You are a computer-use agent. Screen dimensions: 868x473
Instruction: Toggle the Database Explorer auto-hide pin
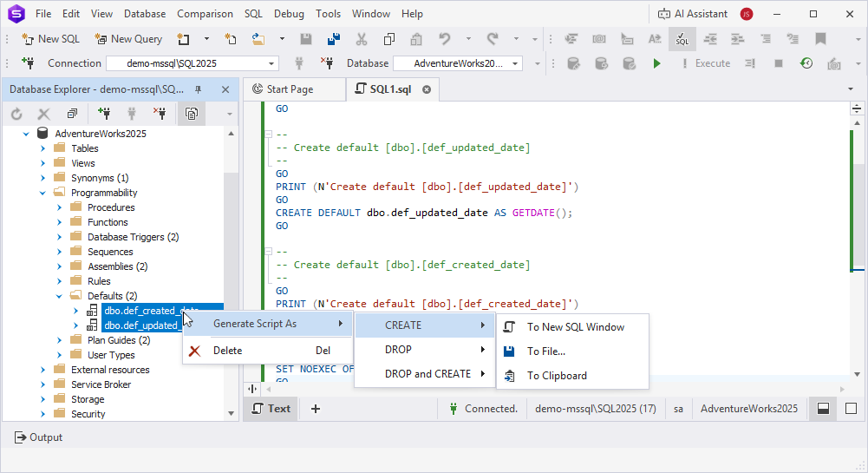pyautogui.click(x=199, y=89)
